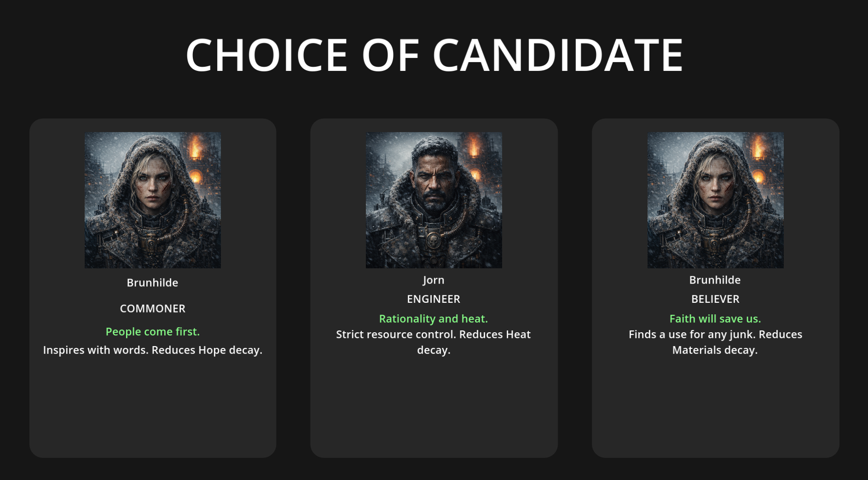Image resolution: width=868 pixels, height=480 pixels.
Task: Click the Commoner Brunhilde portrait
Action: tap(152, 200)
